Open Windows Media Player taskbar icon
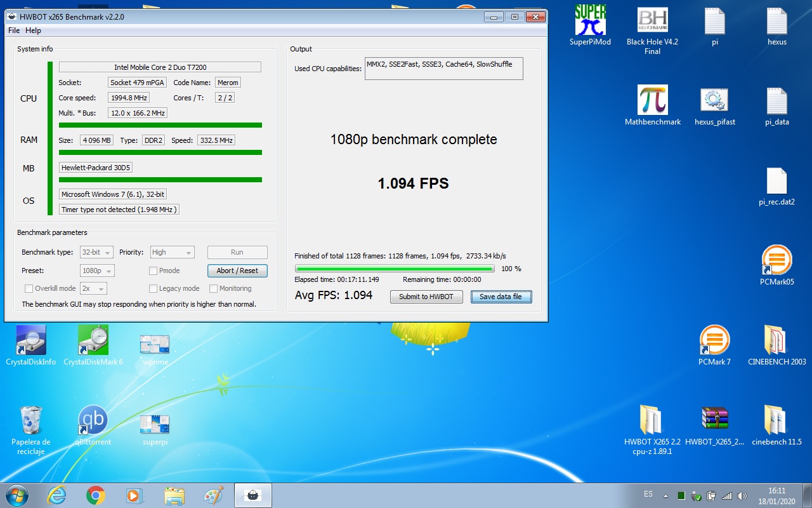 pos(134,495)
